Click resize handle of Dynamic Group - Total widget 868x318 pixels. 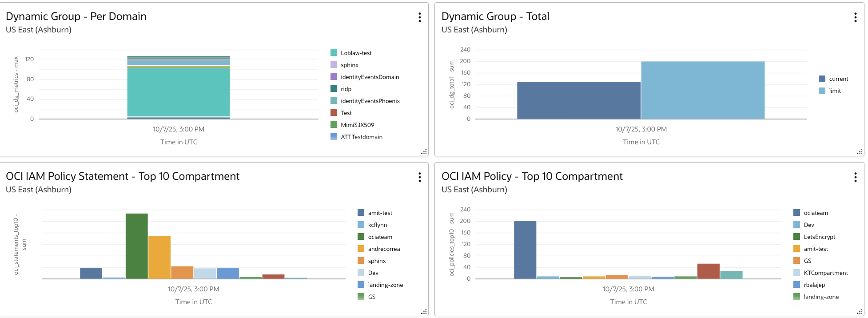tap(860, 152)
